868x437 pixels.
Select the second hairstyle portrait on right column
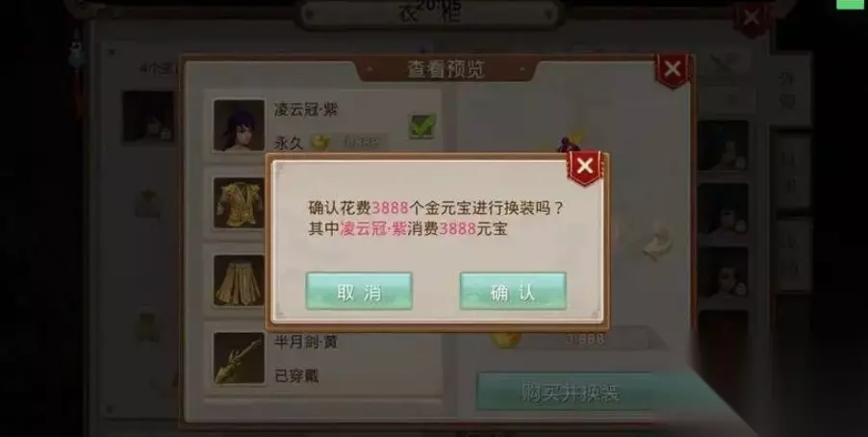point(723,209)
